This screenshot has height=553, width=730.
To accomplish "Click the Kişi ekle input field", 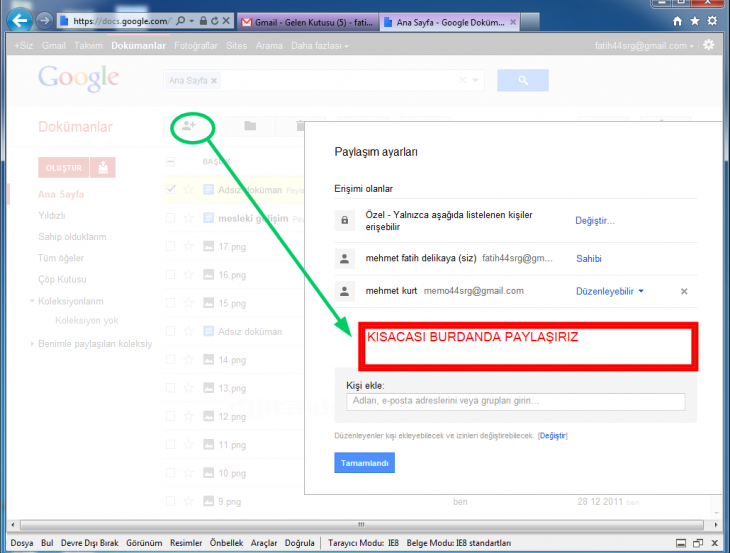I will coord(515,401).
